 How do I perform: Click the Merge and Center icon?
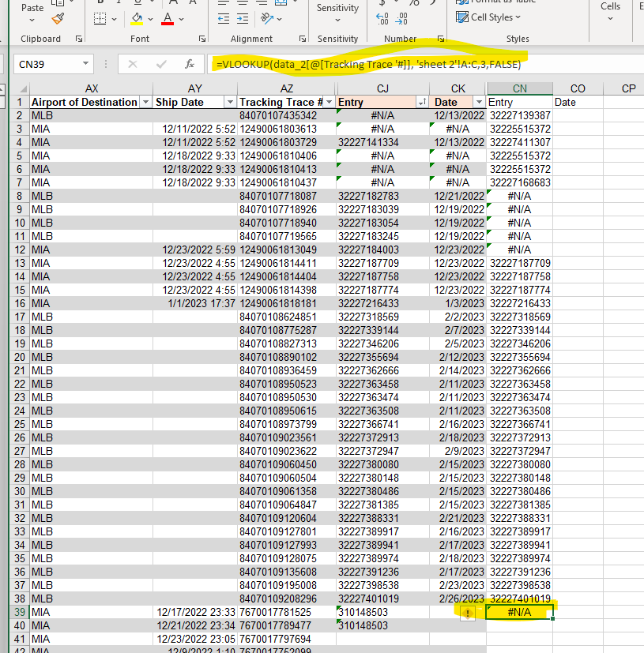click(x=279, y=3)
